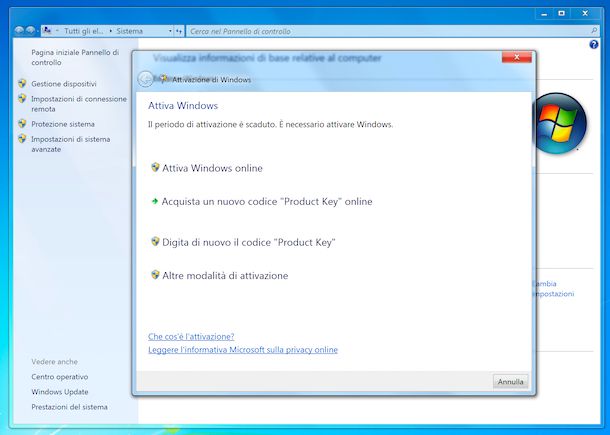Click shield icon beside Gestione dispositivi

point(22,84)
